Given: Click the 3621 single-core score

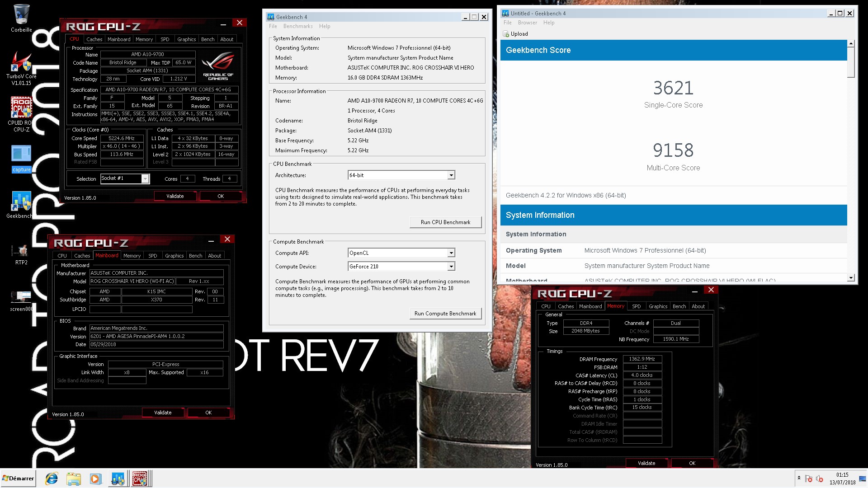Looking at the screenshot, I should click(x=673, y=88).
